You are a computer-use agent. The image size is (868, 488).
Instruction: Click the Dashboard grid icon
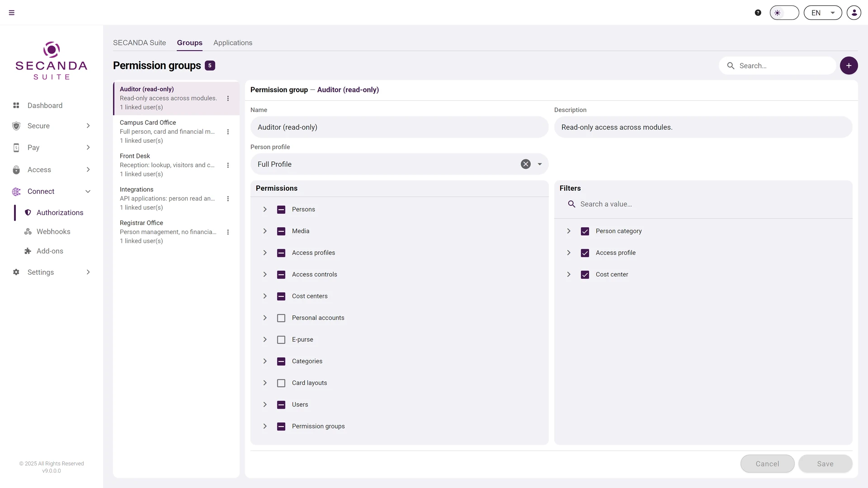(x=16, y=105)
